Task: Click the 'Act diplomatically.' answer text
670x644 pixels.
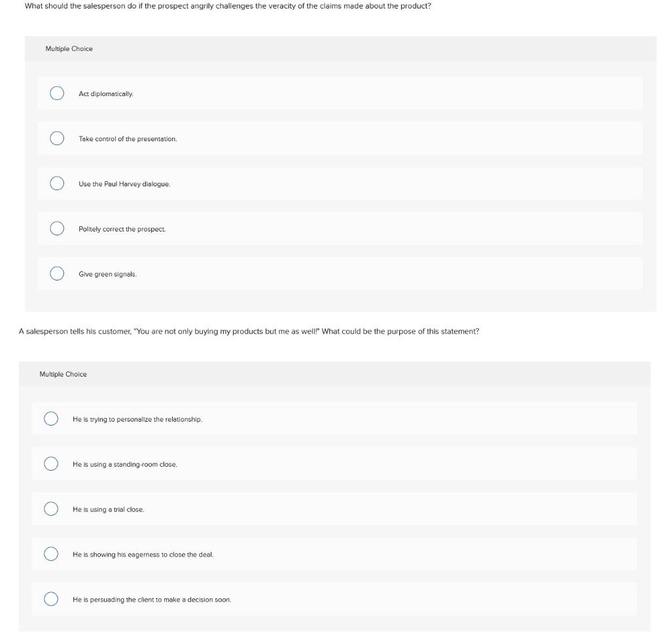Action: [106, 94]
